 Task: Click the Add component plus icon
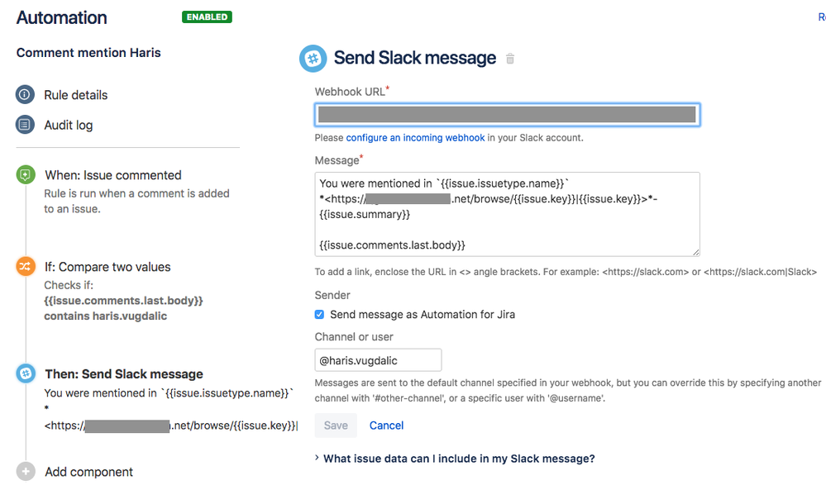tap(25, 472)
